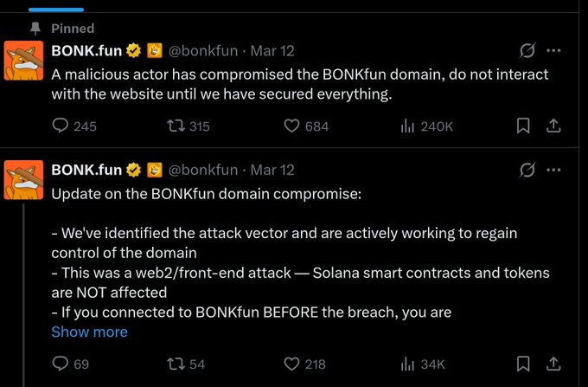Open Grok icon on update tweet
The image size is (588, 387).
[525, 170]
